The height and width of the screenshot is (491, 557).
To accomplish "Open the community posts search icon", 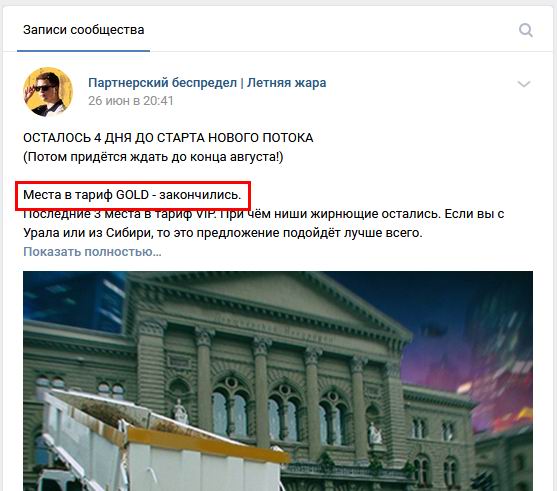I will pyautogui.click(x=525, y=30).
